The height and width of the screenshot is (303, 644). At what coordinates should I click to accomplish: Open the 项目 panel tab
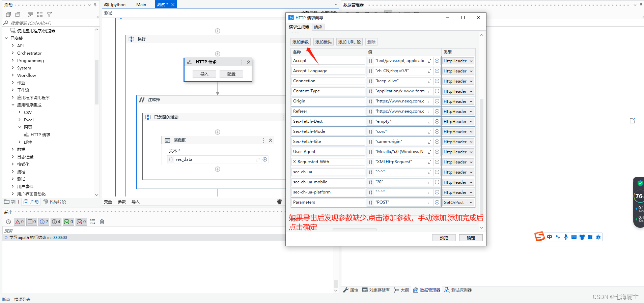coord(12,202)
